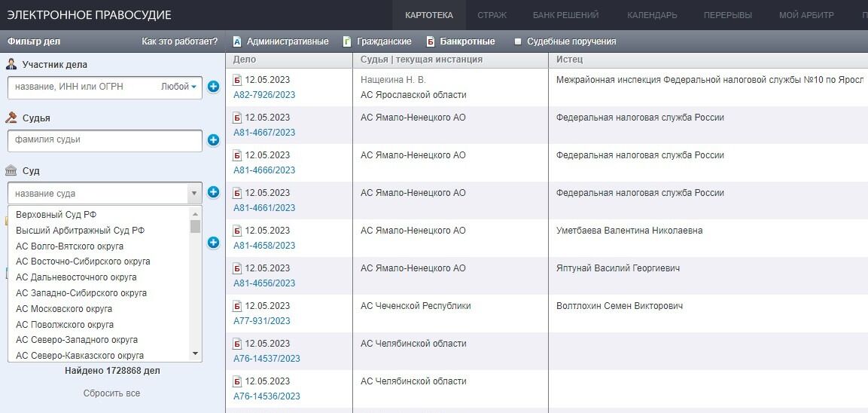The image size is (868, 413).
Task: Select АС Северо-Западного округа option
Action: [77, 340]
